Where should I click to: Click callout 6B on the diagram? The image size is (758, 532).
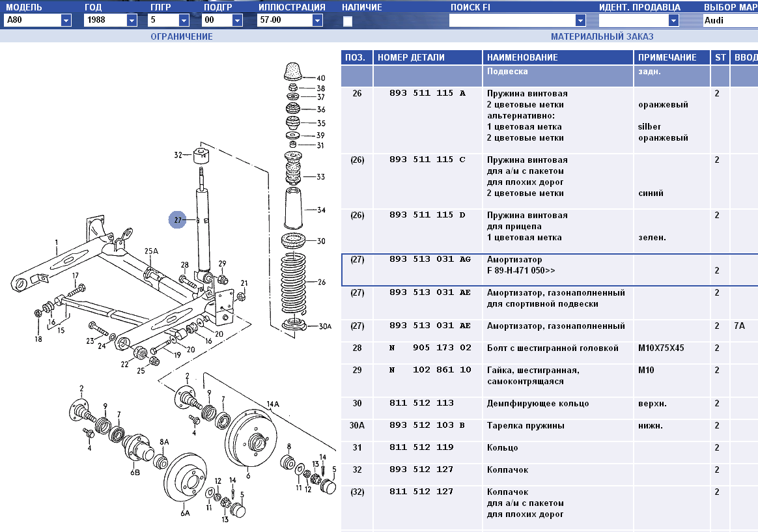(135, 472)
